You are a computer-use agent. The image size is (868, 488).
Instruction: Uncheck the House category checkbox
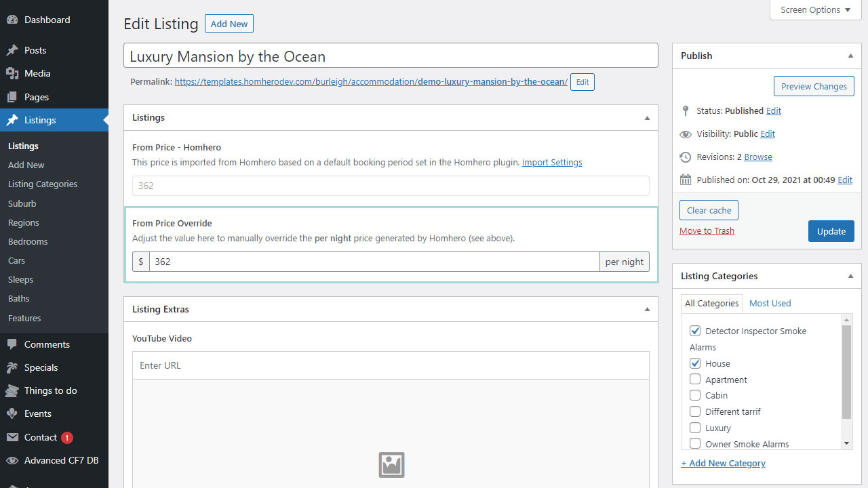pos(695,364)
